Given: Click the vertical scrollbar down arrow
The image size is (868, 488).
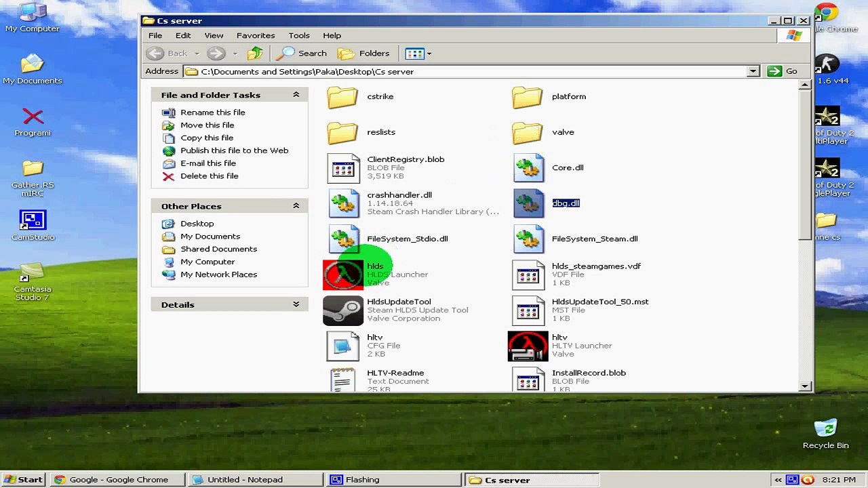Looking at the screenshot, I should click(x=805, y=386).
